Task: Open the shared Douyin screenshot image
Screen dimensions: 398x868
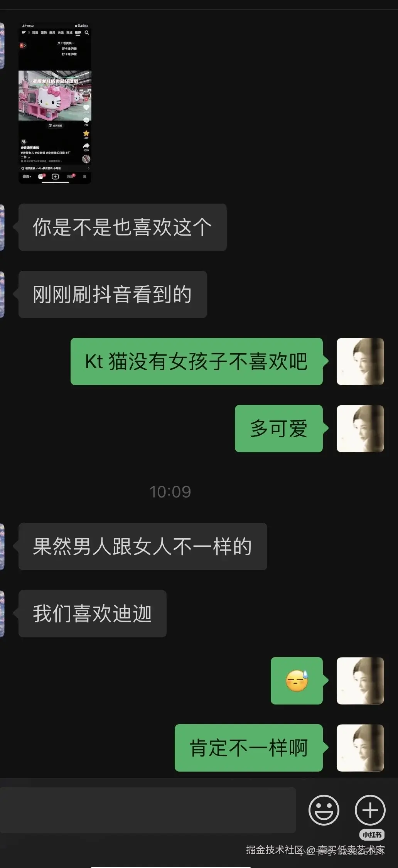Action: tap(55, 103)
